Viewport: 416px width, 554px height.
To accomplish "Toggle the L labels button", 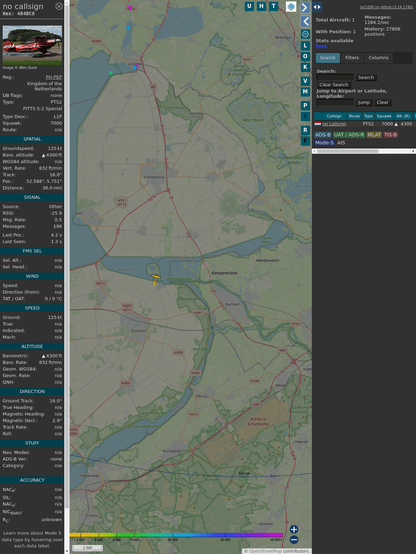I will coord(305,46).
